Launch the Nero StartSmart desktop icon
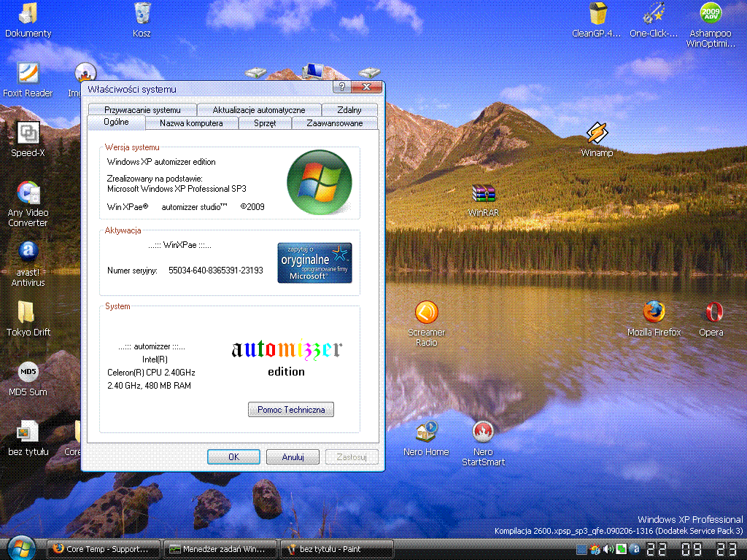 [483, 444]
